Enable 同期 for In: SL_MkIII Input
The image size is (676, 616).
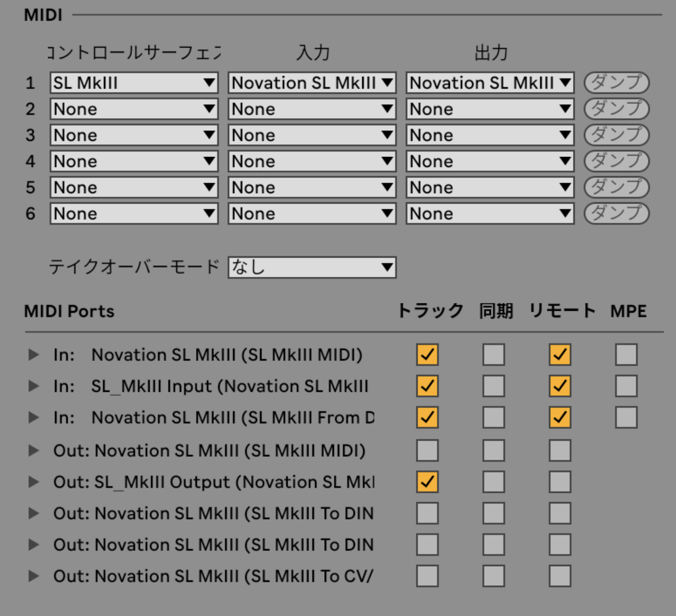[x=494, y=386]
